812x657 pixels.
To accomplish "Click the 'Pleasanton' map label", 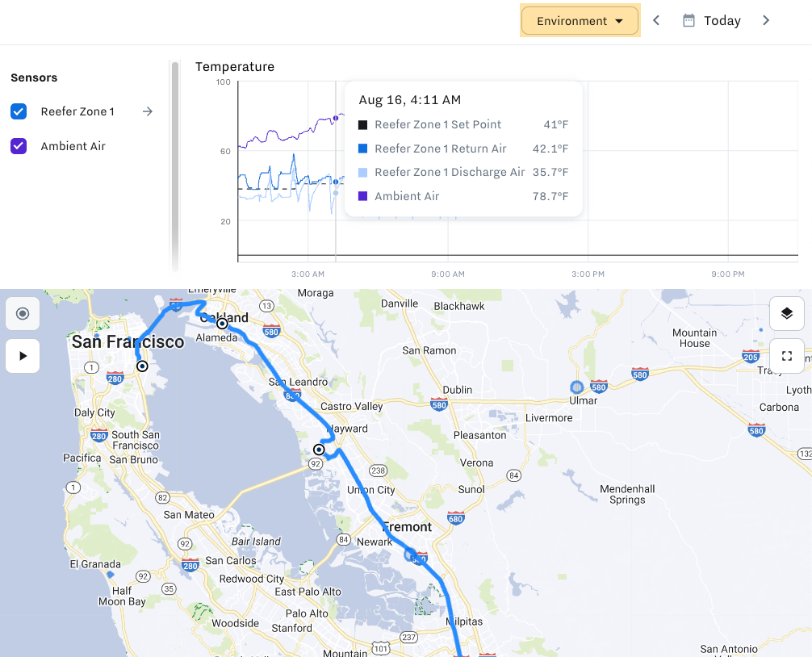I will 480,435.
